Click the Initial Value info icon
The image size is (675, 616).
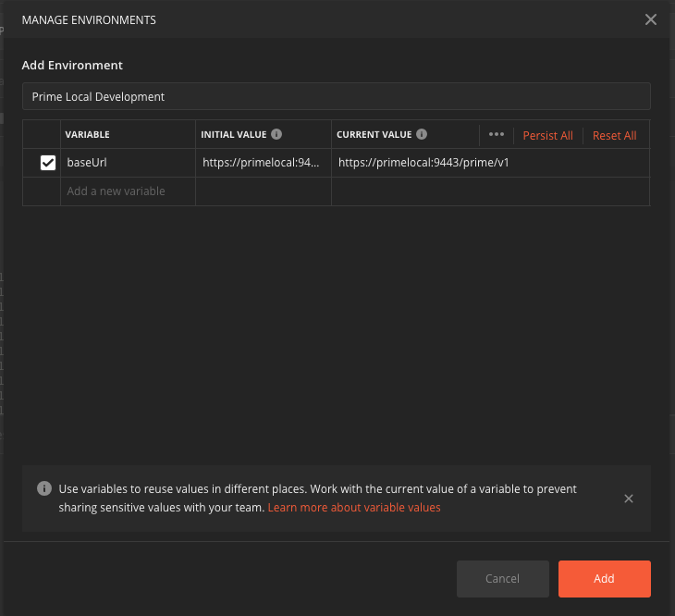tap(276, 134)
